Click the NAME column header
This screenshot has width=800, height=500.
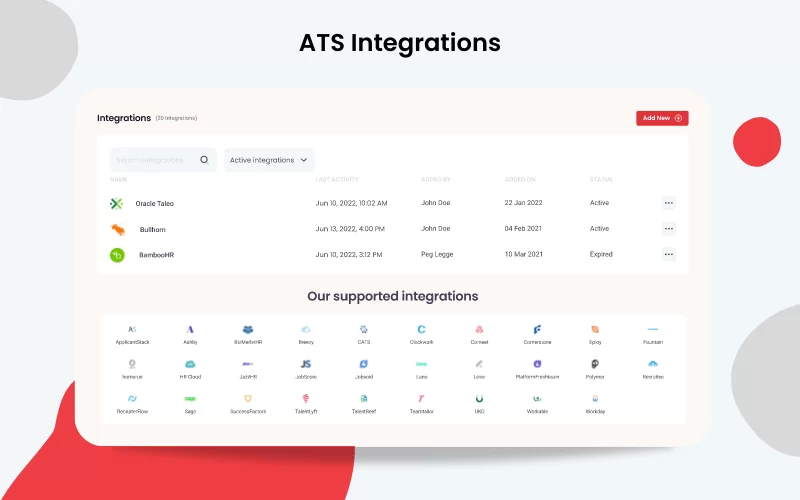pyautogui.click(x=118, y=180)
